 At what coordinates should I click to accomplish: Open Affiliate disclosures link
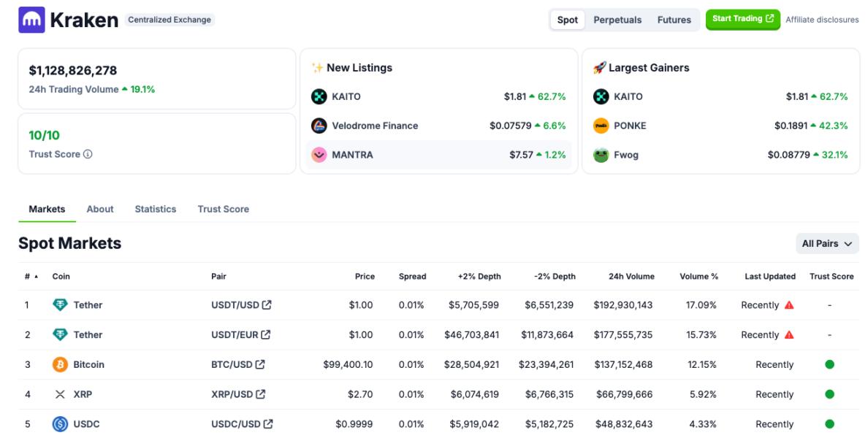tap(822, 20)
